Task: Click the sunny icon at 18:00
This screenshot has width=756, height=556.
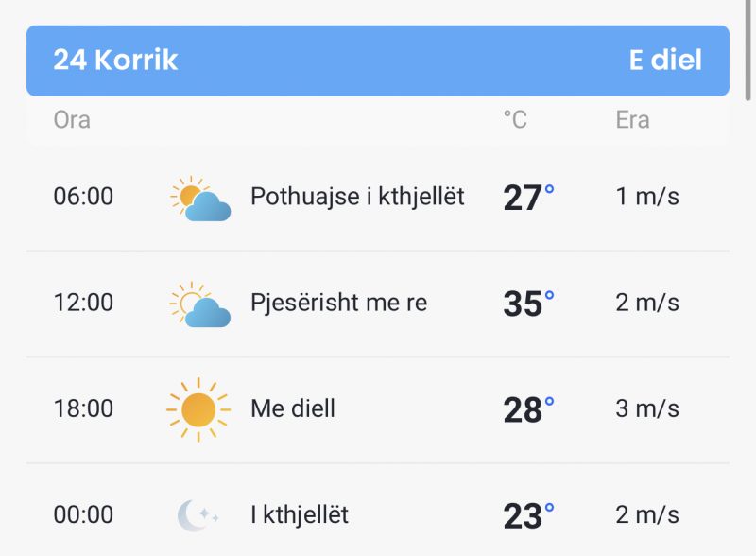Action: [198, 409]
